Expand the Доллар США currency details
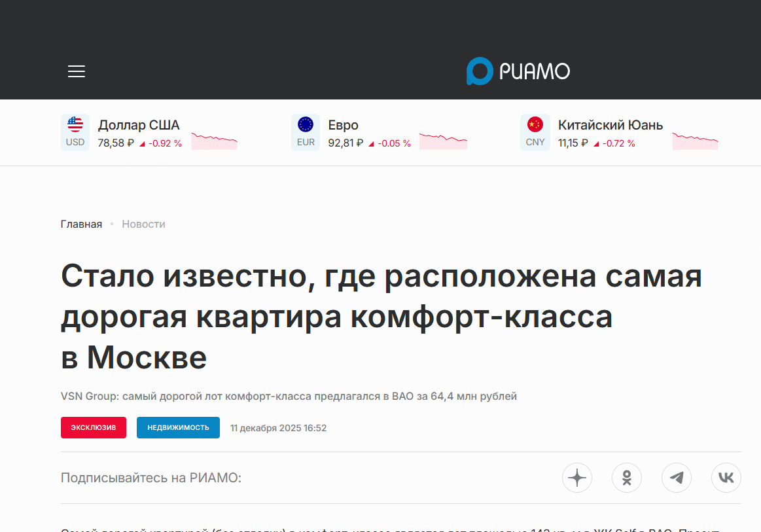Screen dimensions: 761x532 coord(137,125)
